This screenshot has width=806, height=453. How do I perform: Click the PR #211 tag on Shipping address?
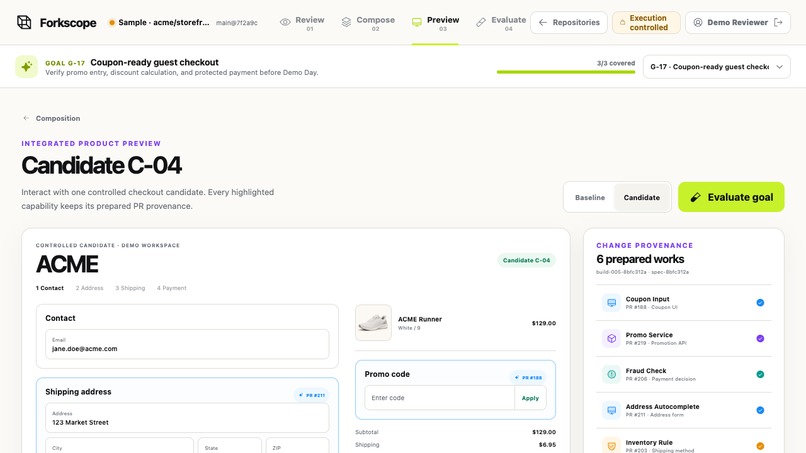tap(312, 395)
